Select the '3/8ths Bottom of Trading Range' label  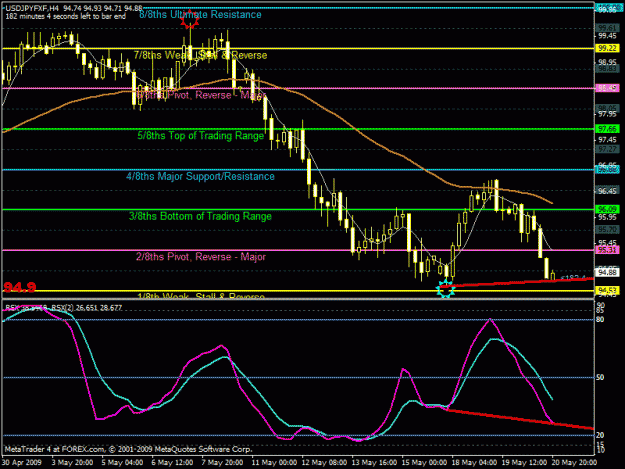200,216
